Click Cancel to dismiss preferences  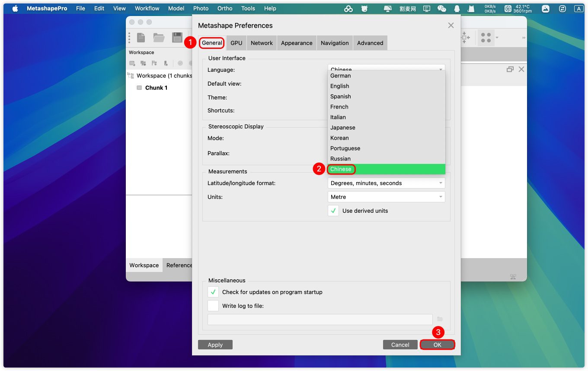click(400, 345)
